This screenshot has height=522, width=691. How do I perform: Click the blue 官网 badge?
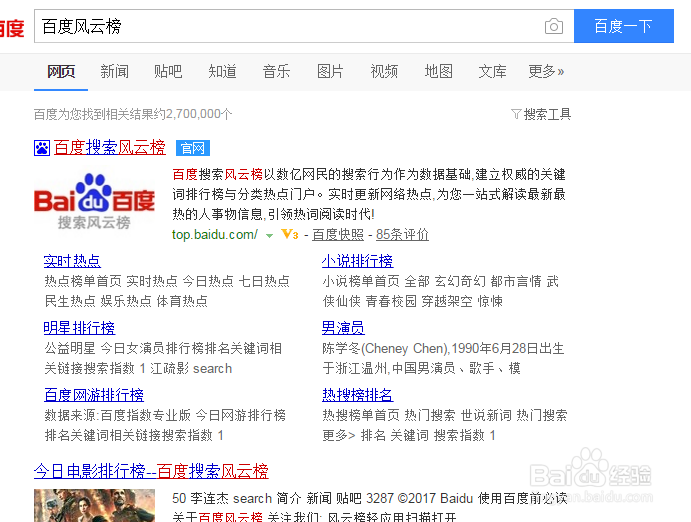pos(193,148)
